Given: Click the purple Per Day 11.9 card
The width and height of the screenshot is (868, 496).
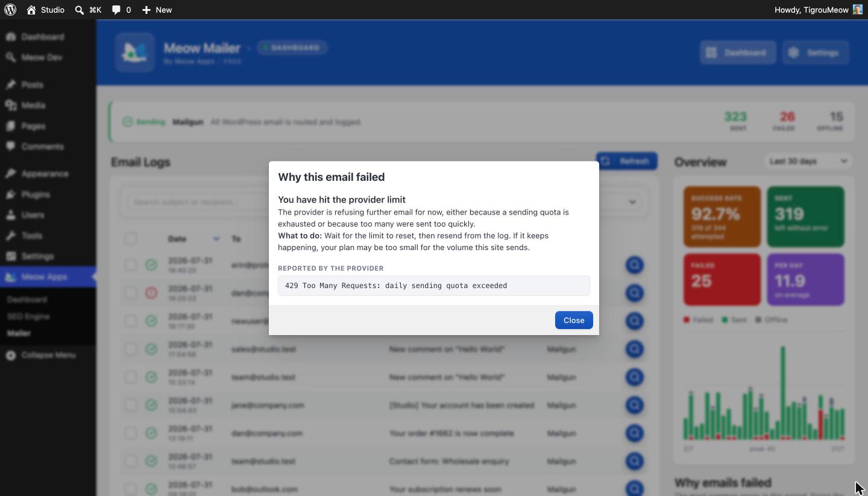Looking at the screenshot, I should pyautogui.click(x=805, y=279).
